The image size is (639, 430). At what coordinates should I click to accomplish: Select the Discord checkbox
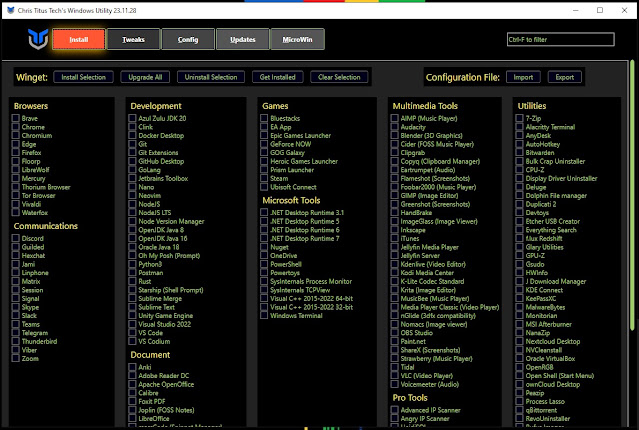[16, 238]
